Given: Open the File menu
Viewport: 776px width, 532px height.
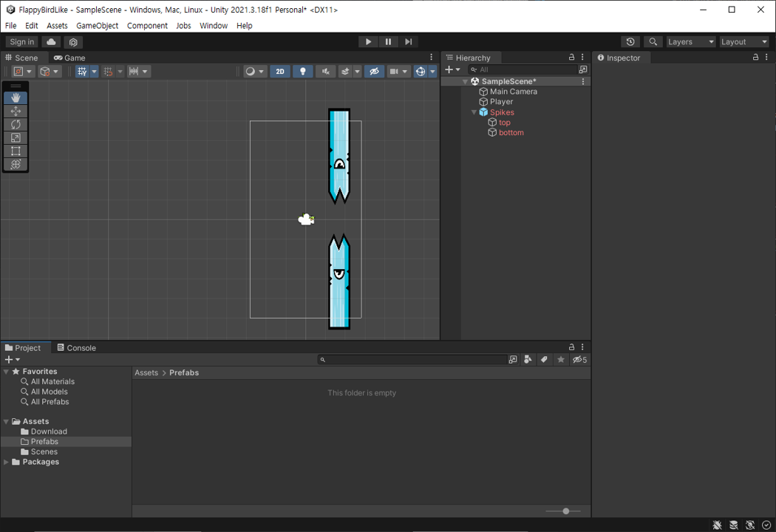Looking at the screenshot, I should (10, 26).
